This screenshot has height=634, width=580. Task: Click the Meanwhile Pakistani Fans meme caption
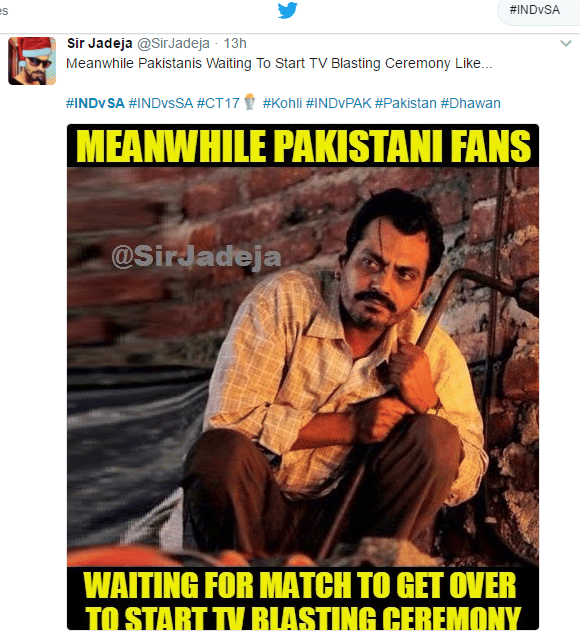click(303, 146)
